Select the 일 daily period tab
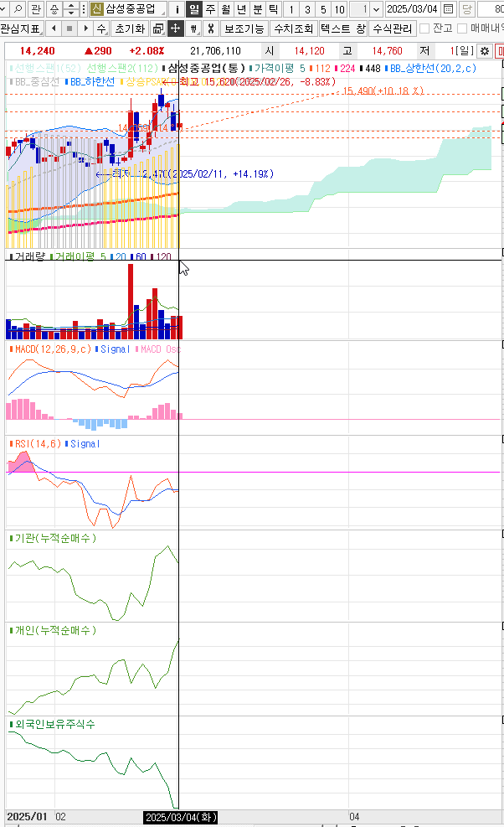The image size is (504, 827). point(193,9)
